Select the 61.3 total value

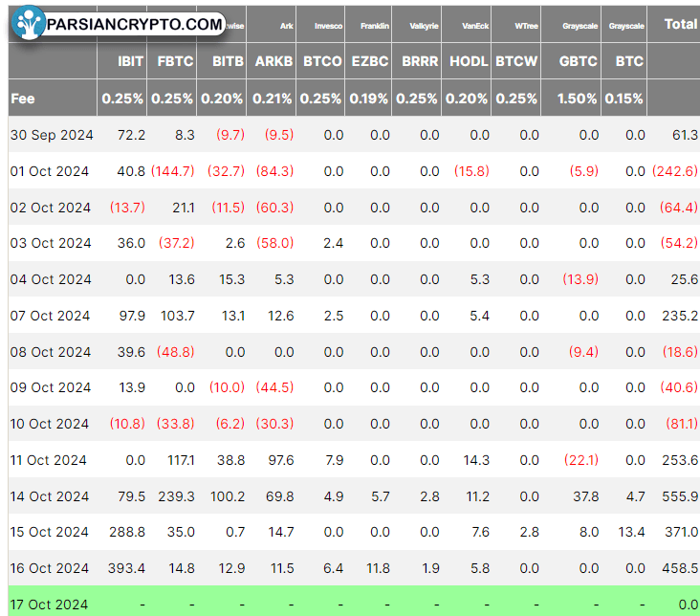point(685,135)
